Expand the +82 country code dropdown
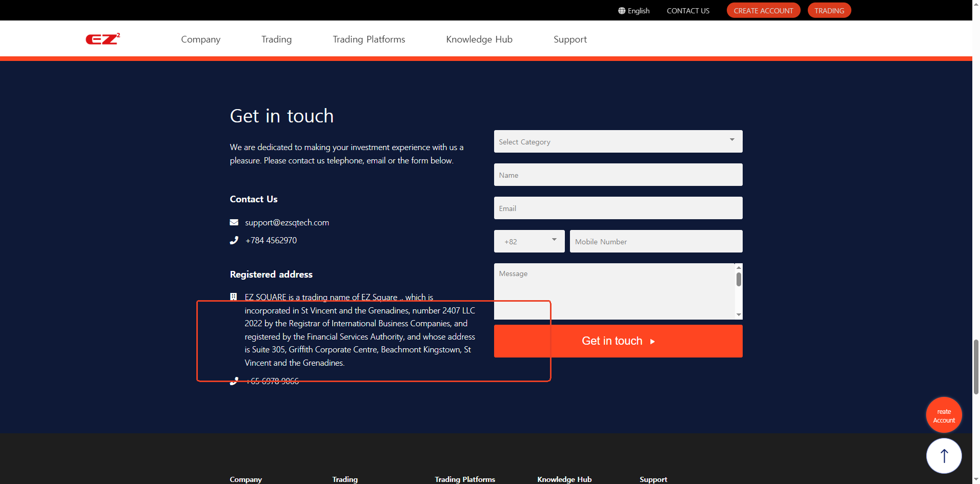980x484 pixels. point(529,241)
